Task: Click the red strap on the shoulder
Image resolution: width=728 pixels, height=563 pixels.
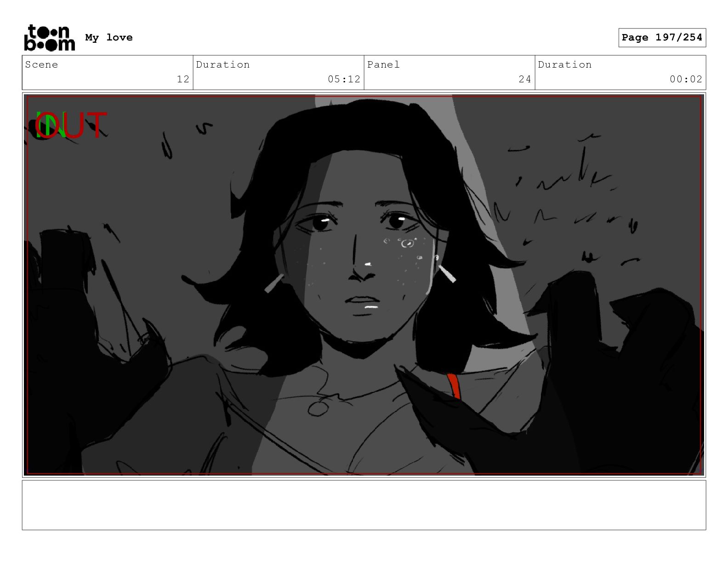Action: (x=454, y=385)
